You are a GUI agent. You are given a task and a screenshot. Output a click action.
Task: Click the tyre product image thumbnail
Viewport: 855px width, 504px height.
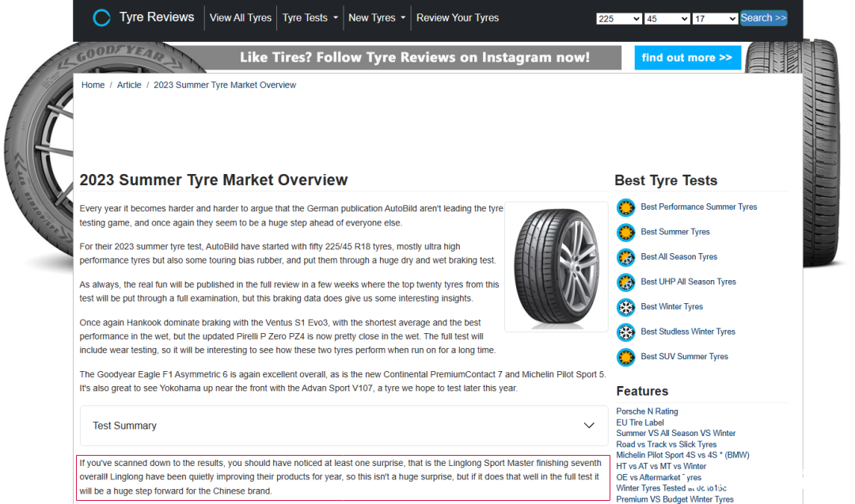coord(557,267)
